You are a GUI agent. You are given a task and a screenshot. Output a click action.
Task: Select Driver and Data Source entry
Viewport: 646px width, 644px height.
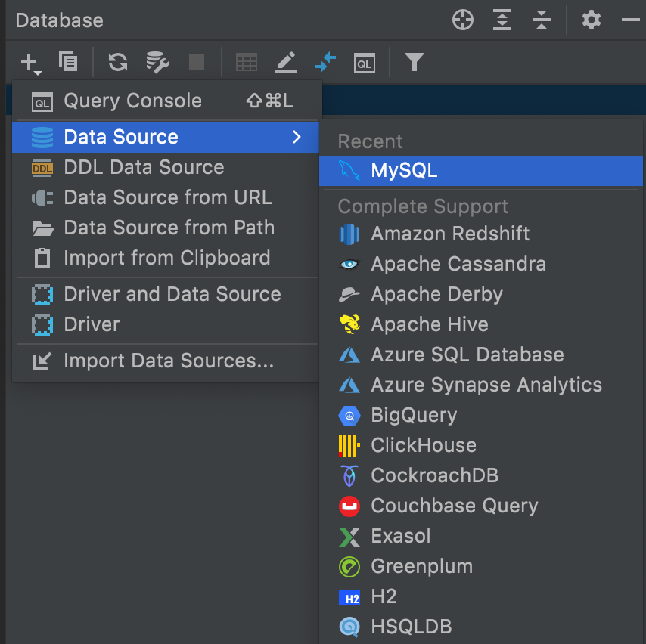click(x=165, y=295)
